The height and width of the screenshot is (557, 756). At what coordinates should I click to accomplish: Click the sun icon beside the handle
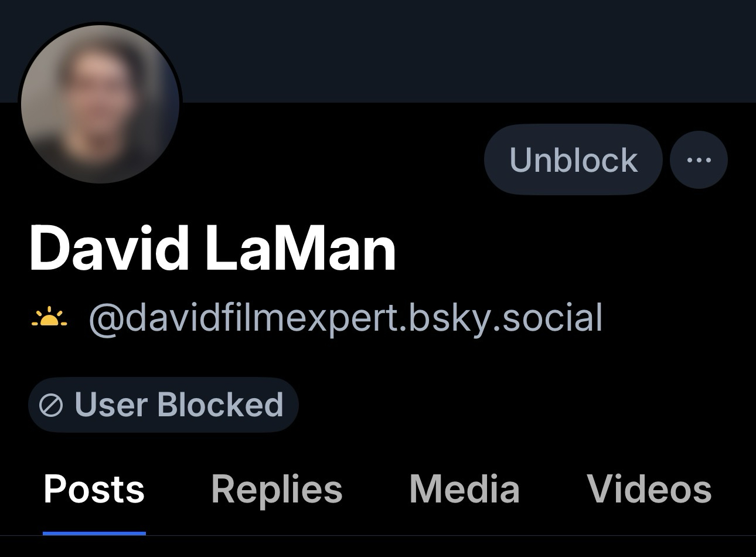(50, 317)
